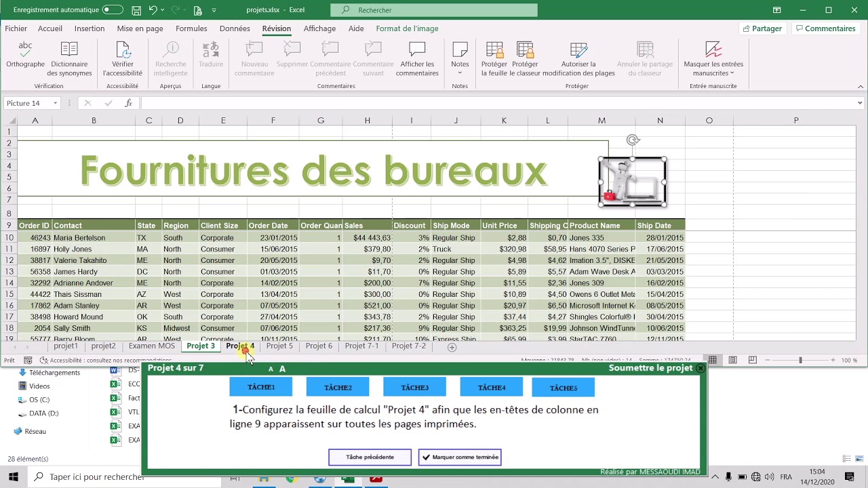Open the Mise en page tab
This screenshot has width=868, height=488.
(x=140, y=28)
